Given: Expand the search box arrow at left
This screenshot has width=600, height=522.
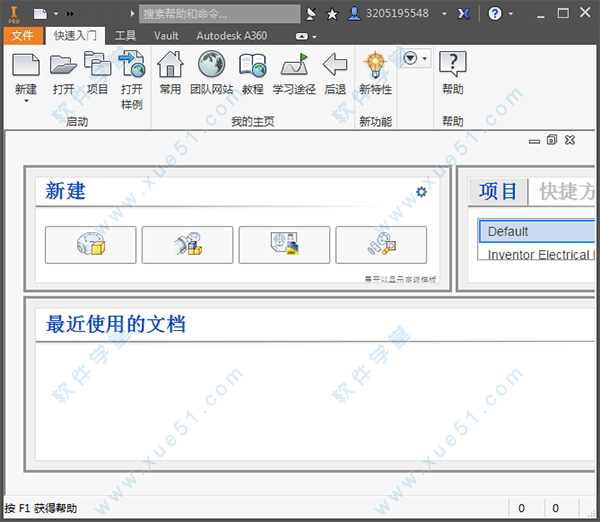Looking at the screenshot, I should coord(132,14).
